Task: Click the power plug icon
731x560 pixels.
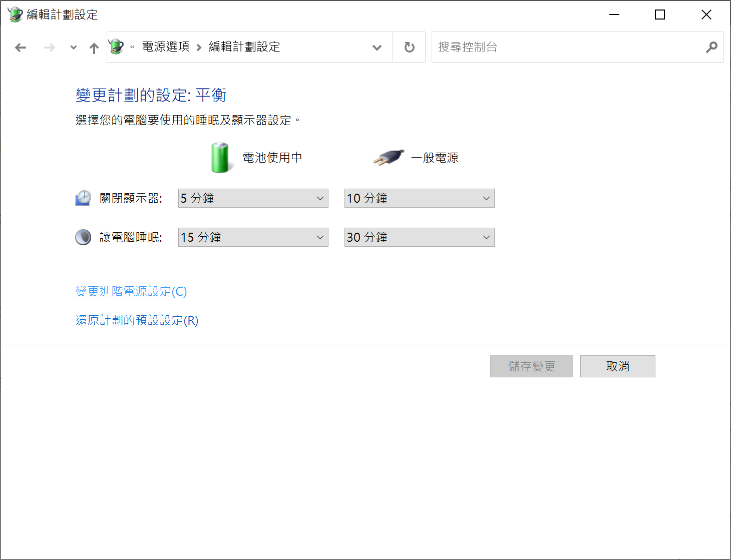Action: (x=389, y=158)
